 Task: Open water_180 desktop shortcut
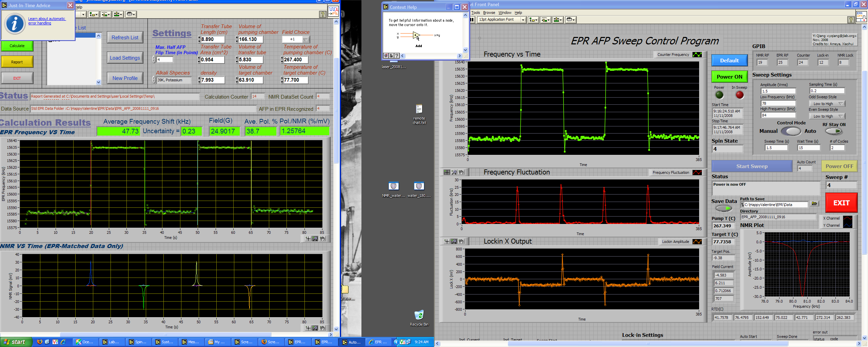pos(419,190)
